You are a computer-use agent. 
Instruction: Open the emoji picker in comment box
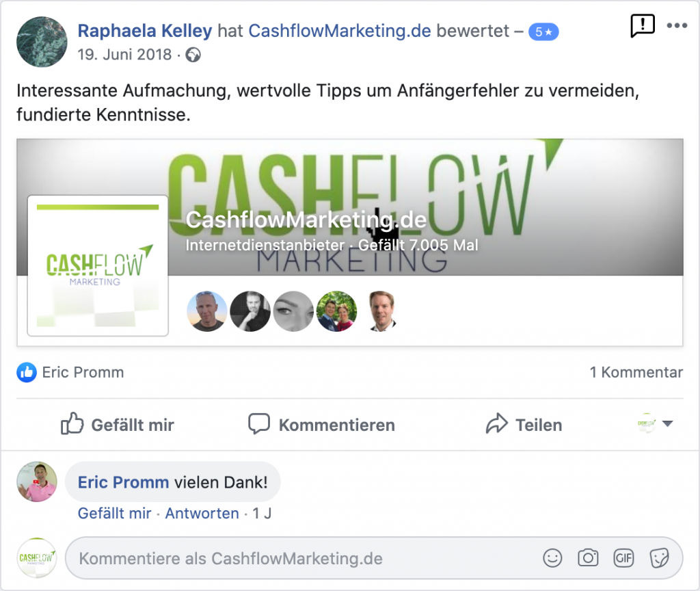pyautogui.click(x=552, y=558)
